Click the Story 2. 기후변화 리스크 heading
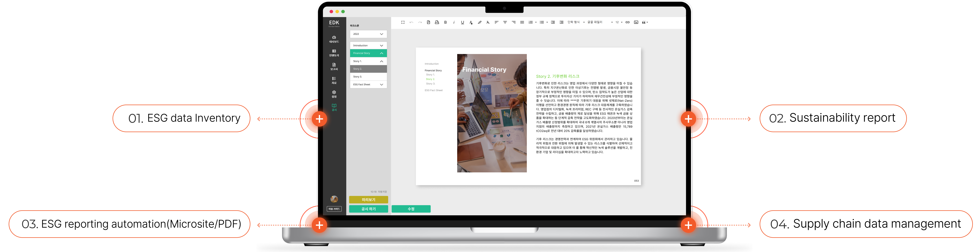This screenshot has height=252, width=980. click(x=557, y=76)
